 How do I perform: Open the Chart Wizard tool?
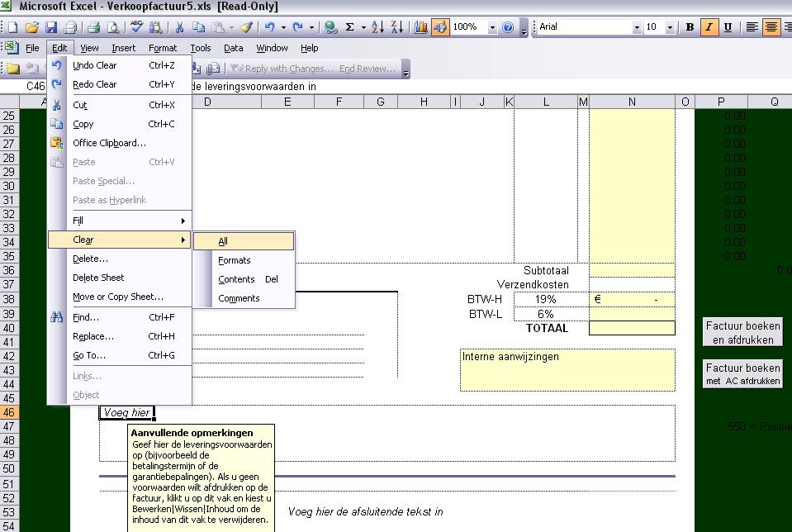click(421, 27)
